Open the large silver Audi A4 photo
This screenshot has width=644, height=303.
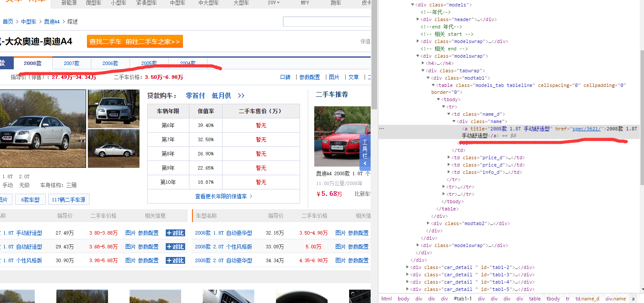point(43,129)
